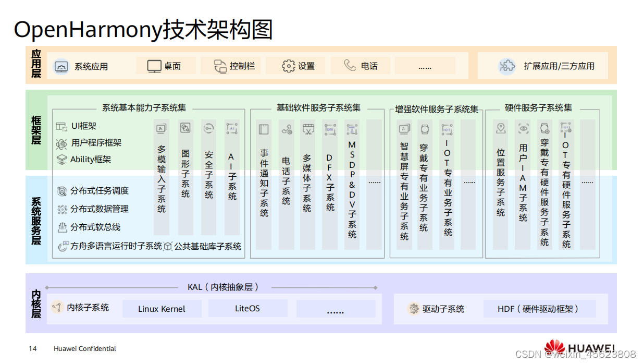
Task: Click the 设置 gear icon
Action: [288, 65]
